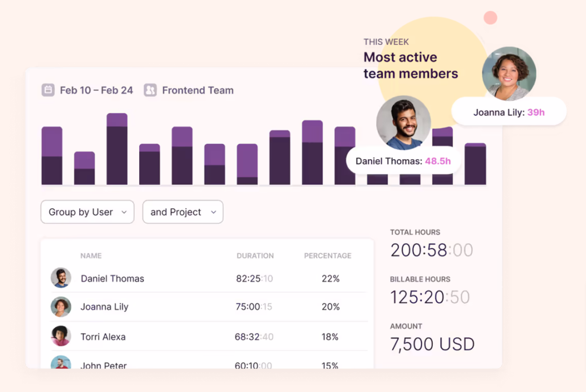Click the Daniel Thomas: 48.5h badge

[x=403, y=161]
